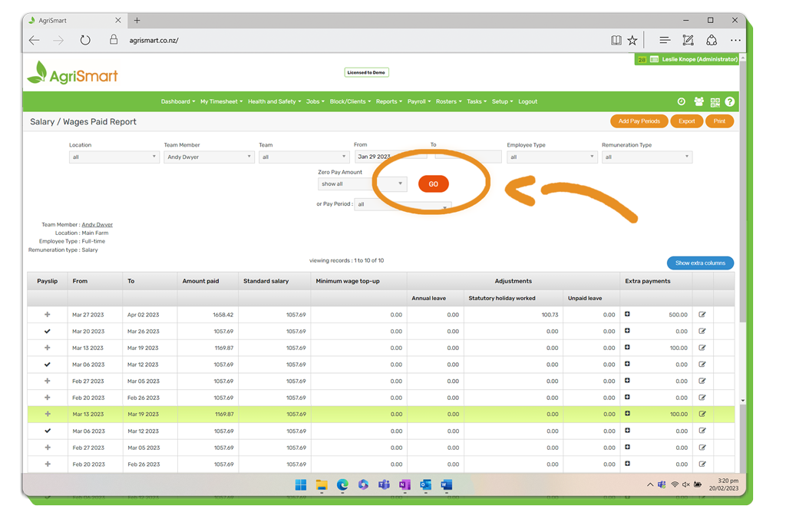Open the Employee Type dropdown
The height and width of the screenshot is (532, 786).
(x=551, y=157)
